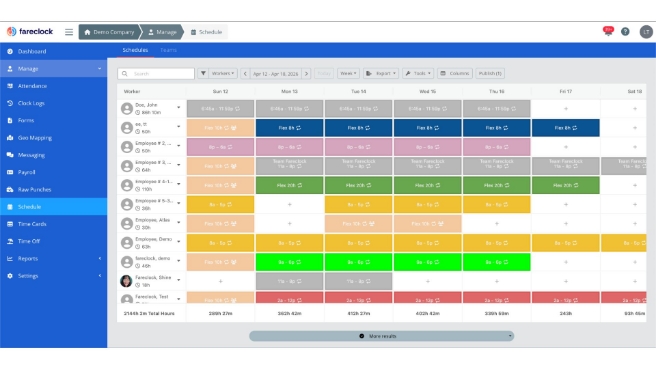Screen dimensions: 656x369
Task: Expand fareclock, demo worker options arrow
Action: point(179,261)
